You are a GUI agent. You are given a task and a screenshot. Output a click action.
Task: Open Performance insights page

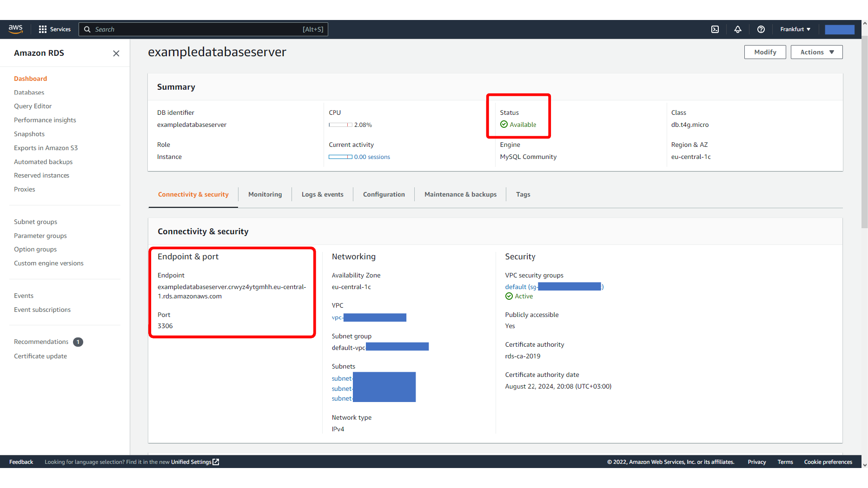tap(45, 120)
